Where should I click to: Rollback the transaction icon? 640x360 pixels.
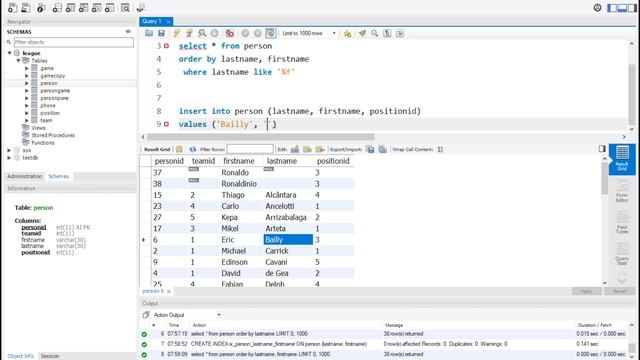(x=258, y=33)
